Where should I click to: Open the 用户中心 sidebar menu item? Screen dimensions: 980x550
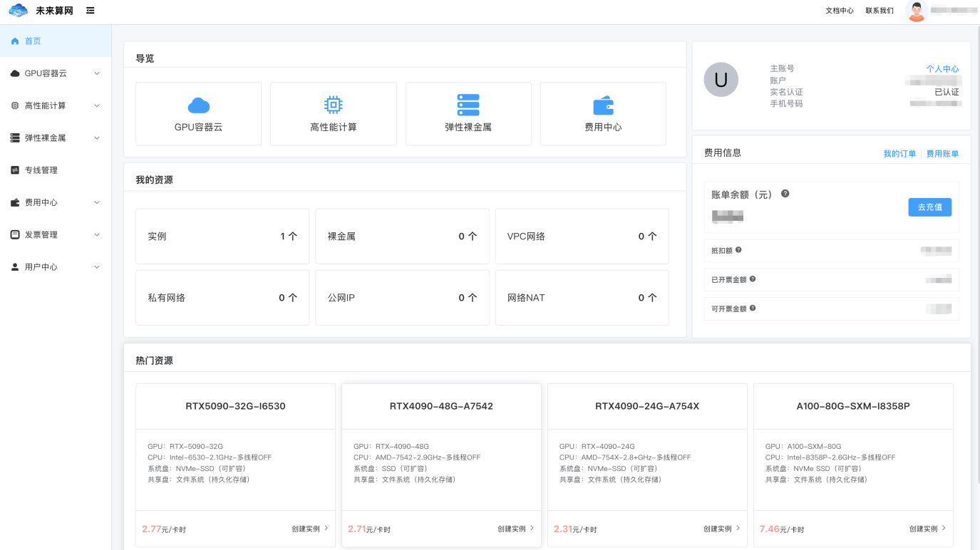point(56,267)
